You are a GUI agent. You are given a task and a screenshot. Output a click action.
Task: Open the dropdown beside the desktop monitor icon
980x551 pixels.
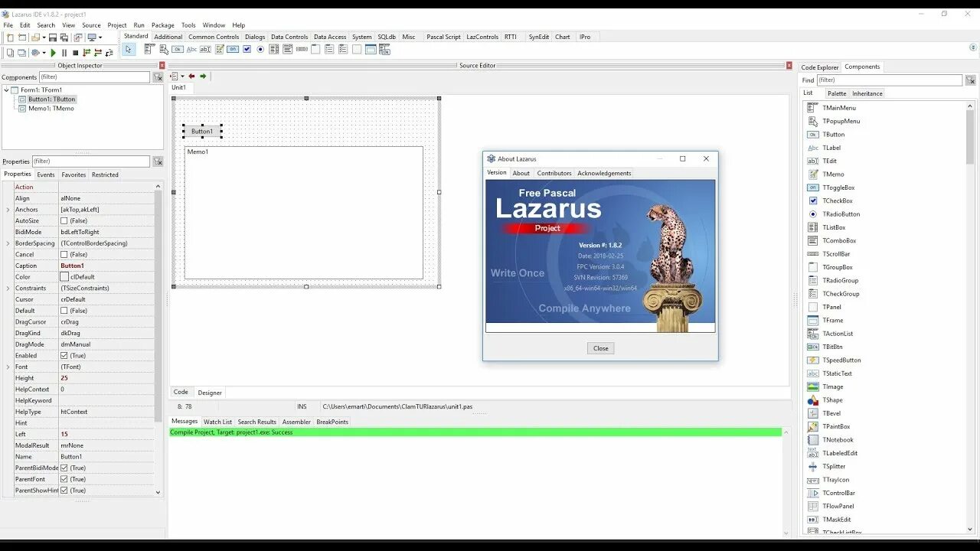tap(100, 37)
